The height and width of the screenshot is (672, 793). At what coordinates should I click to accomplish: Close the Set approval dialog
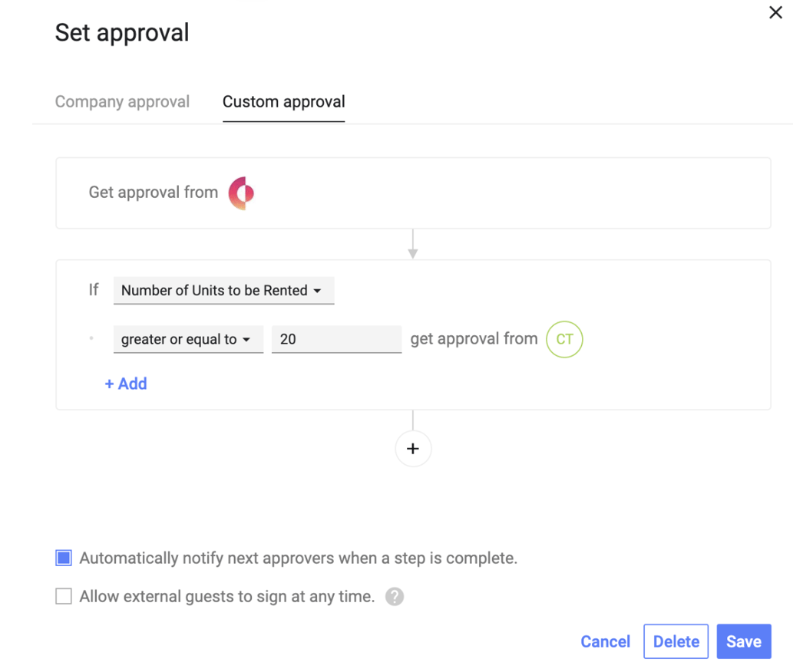(775, 12)
